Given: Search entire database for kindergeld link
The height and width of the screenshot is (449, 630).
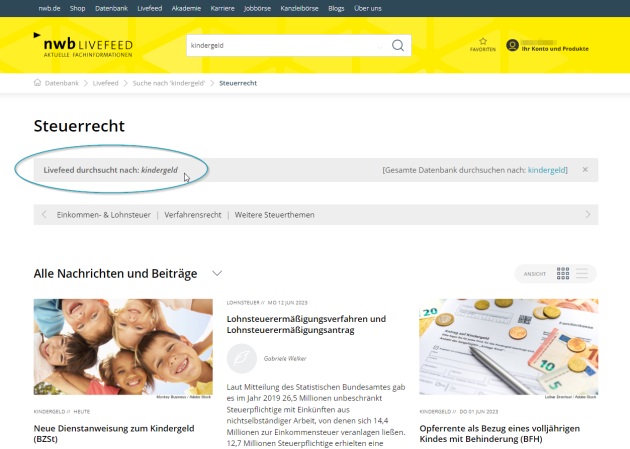Looking at the screenshot, I should point(546,170).
